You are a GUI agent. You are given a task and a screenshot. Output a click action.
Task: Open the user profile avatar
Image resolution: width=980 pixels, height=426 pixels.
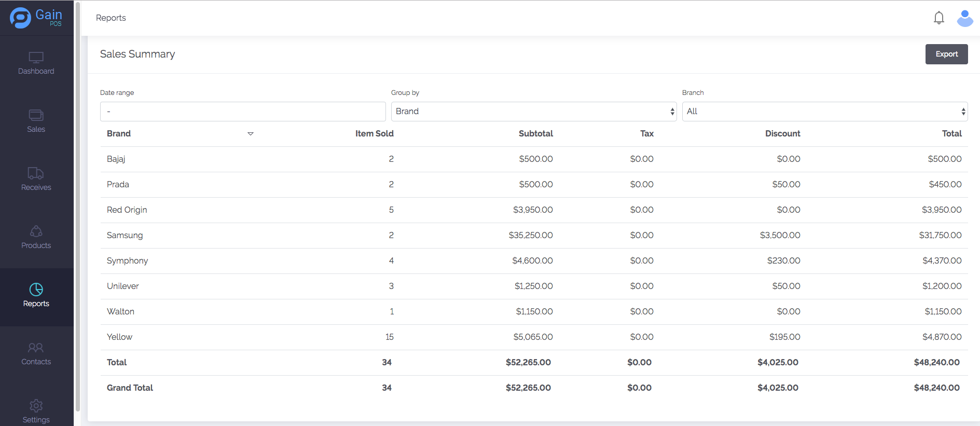[x=964, y=18]
